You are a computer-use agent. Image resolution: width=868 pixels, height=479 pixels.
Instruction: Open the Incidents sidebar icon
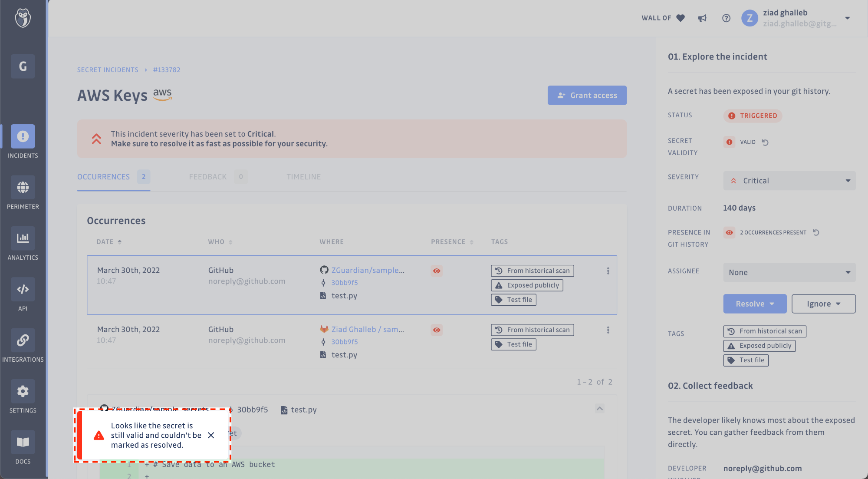[x=23, y=136]
